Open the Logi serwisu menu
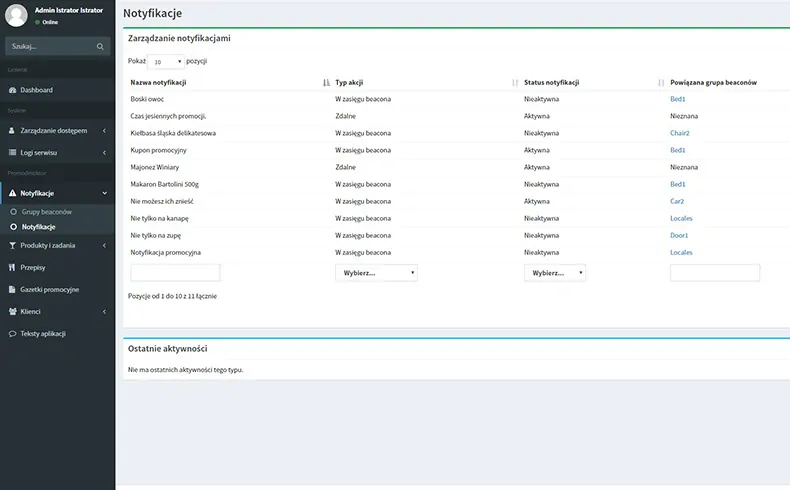Screen dimensions: 790x490 58,152
